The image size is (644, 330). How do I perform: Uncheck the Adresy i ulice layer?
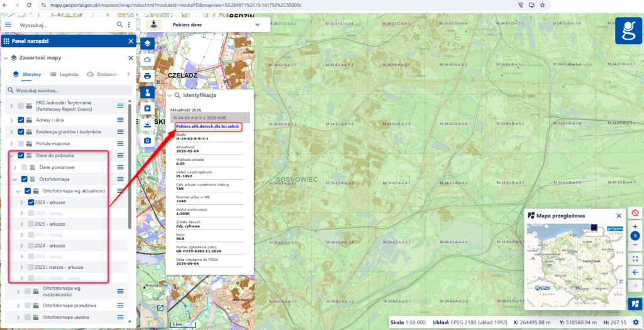[21, 120]
